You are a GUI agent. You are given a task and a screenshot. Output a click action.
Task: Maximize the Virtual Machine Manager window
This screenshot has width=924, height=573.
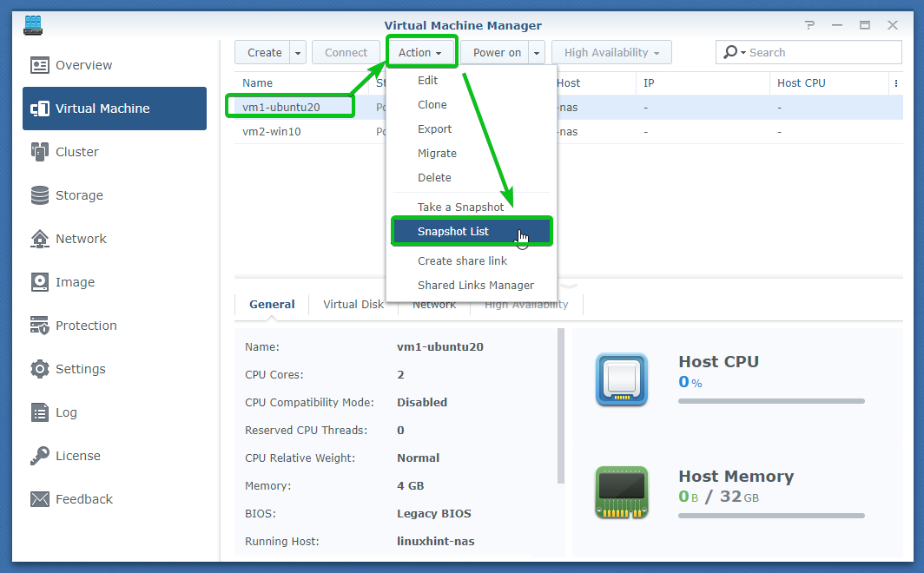864,24
